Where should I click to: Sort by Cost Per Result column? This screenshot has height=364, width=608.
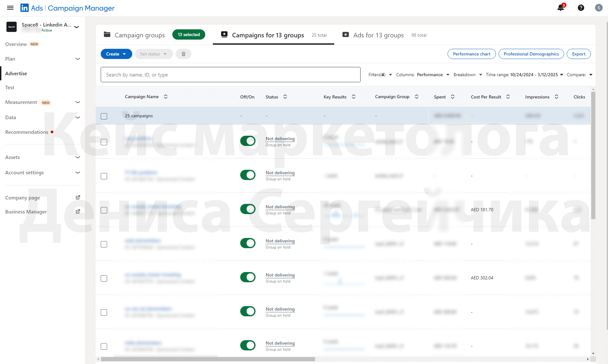coord(508,97)
